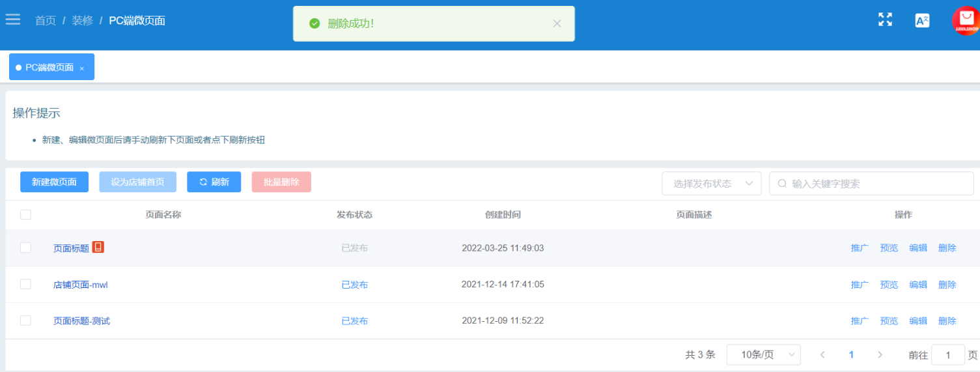Click 预览 for 页面标题 row
The image size is (980, 372).
coord(889,248)
